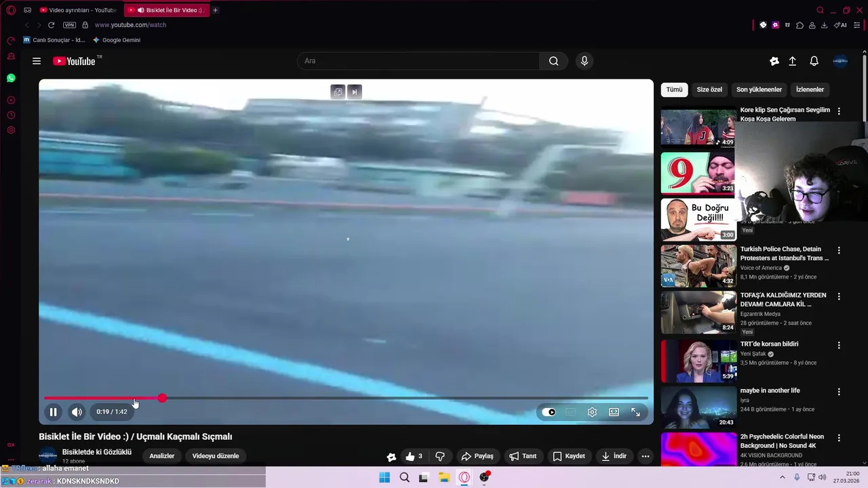Open a new browser tab
The height and width of the screenshot is (488, 868).
[x=215, y=10]
